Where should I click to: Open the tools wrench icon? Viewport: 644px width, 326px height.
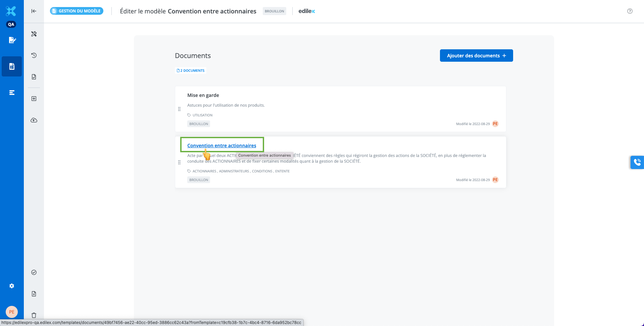[x=34, y=34]
